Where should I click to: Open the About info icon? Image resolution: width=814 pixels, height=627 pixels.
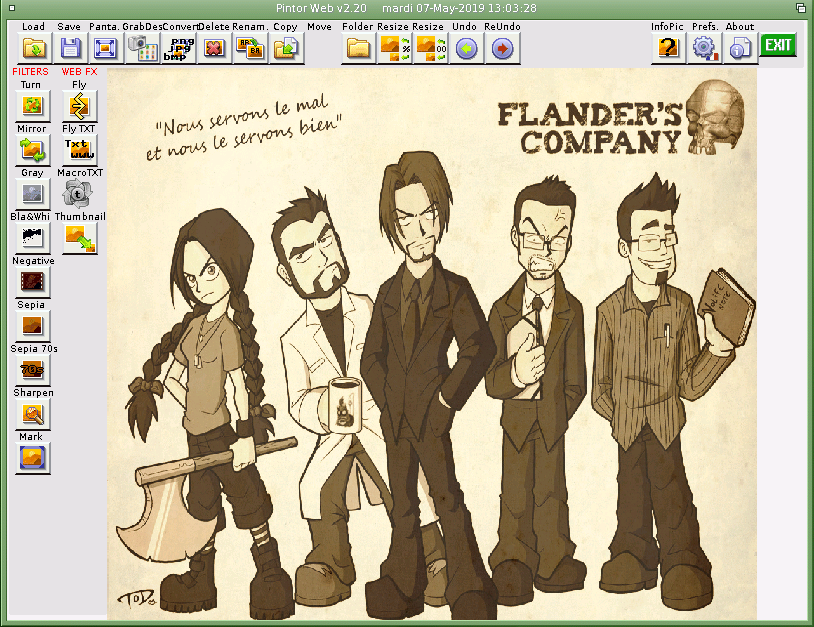(740, 49)
